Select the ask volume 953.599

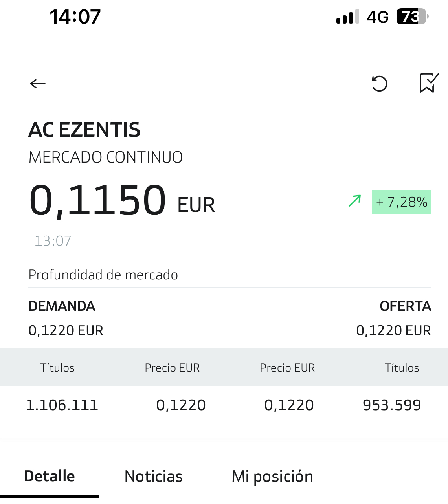392,405
